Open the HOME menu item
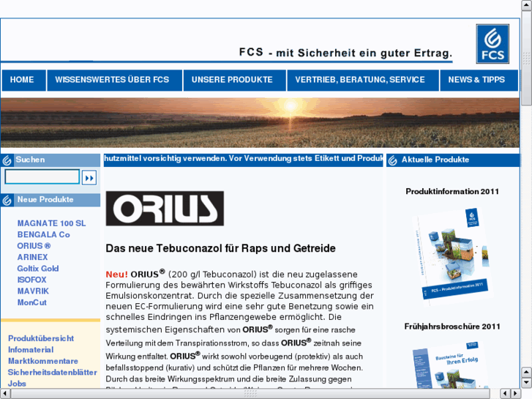The width and height of the screenshot is (532, 399). [23, 80]
